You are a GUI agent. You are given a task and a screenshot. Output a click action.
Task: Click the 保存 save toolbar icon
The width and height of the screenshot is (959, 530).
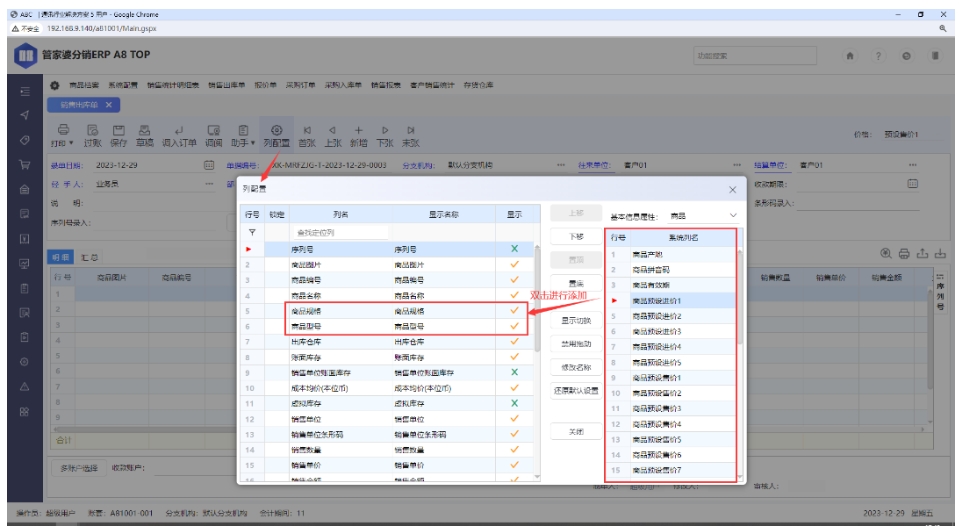point(119,130)
